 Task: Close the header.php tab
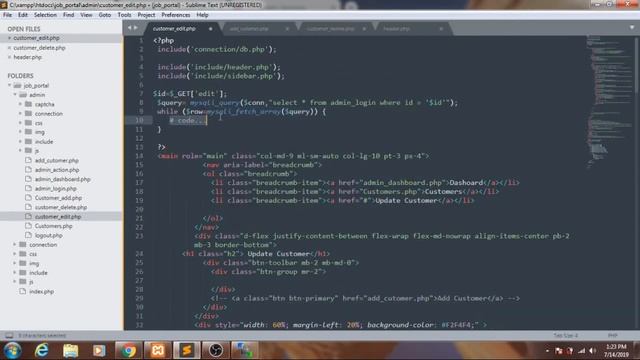[x=441, y=29]
